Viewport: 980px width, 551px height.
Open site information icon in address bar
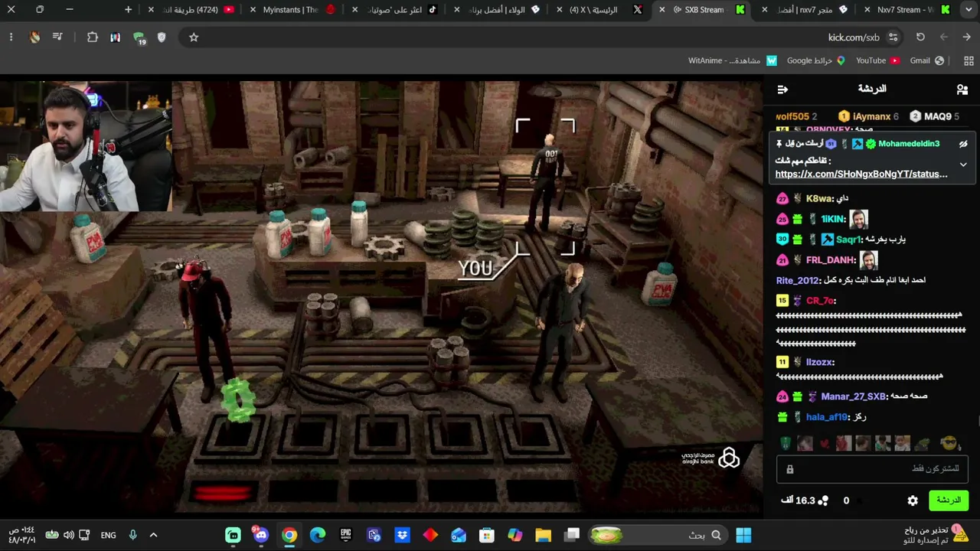893,37
